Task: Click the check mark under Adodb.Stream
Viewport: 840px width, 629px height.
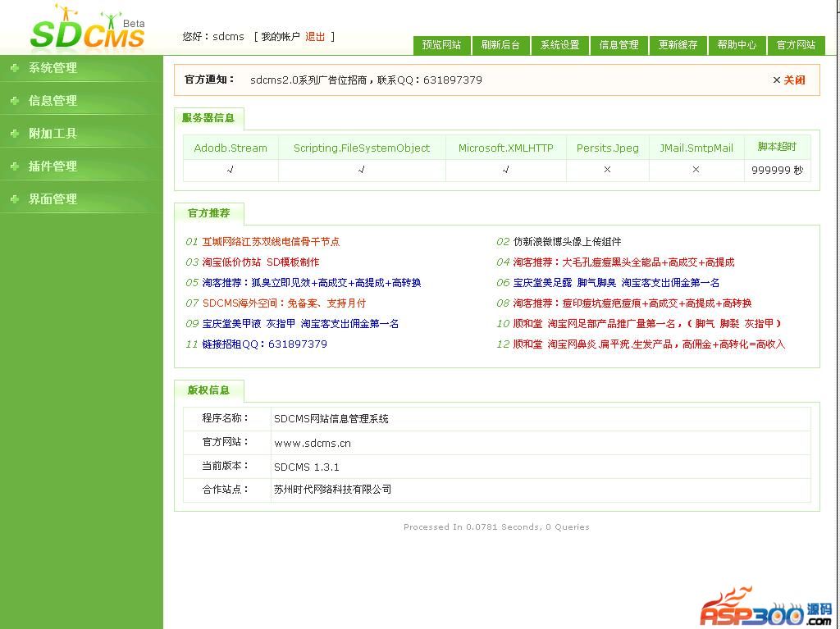Action: tap(231, 170)
